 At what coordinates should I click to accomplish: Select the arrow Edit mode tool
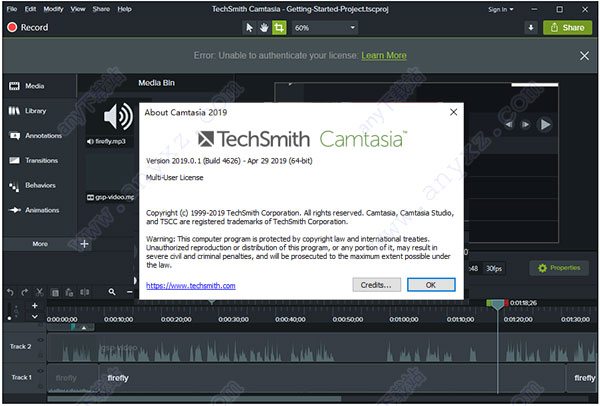coord(249,28)
